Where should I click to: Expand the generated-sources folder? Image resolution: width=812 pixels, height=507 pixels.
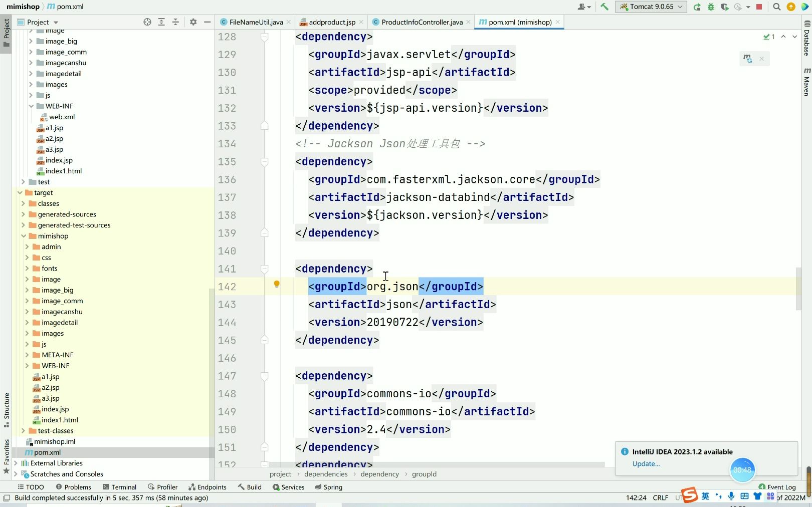pyautogui.click(x=23, y=214)
